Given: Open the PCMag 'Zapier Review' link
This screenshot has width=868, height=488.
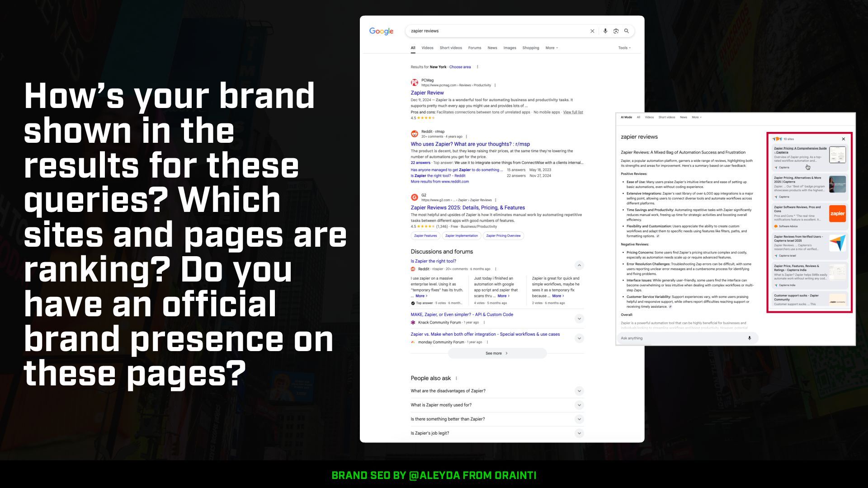Looking at the screenshot, I should (x=427, y=93).
